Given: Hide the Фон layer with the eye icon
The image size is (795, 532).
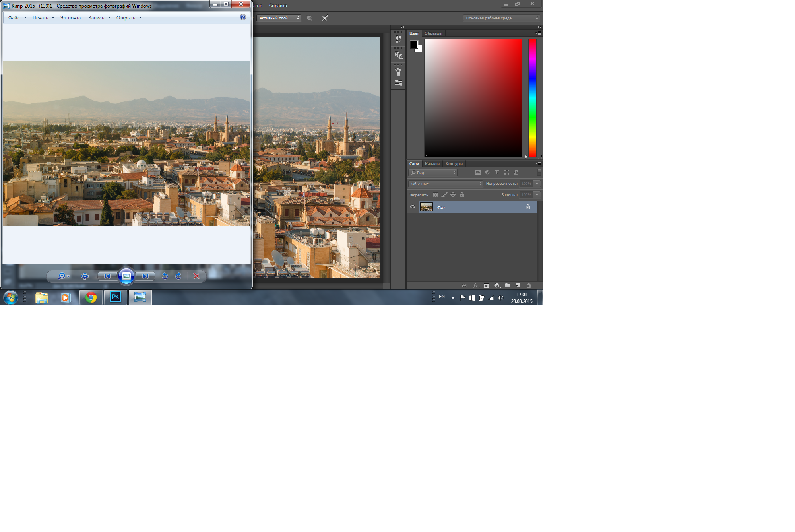Looking at the screenshot, I should pos(413,207).
